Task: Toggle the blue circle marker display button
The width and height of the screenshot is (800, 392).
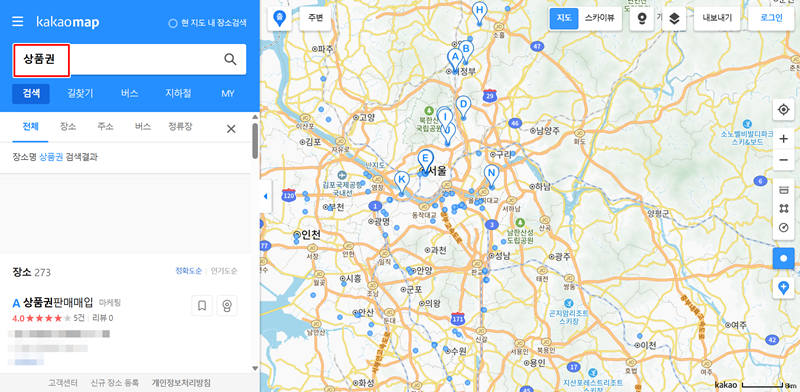Action: 783,258
